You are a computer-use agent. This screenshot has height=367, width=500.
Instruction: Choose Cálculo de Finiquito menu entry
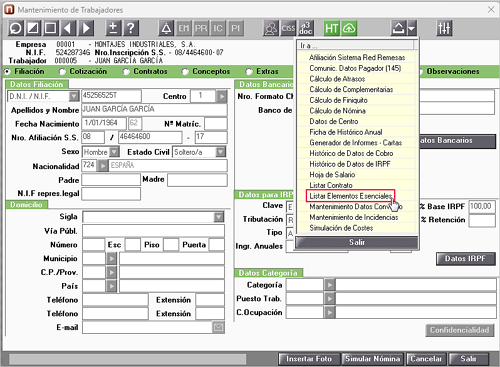point(357,100)
